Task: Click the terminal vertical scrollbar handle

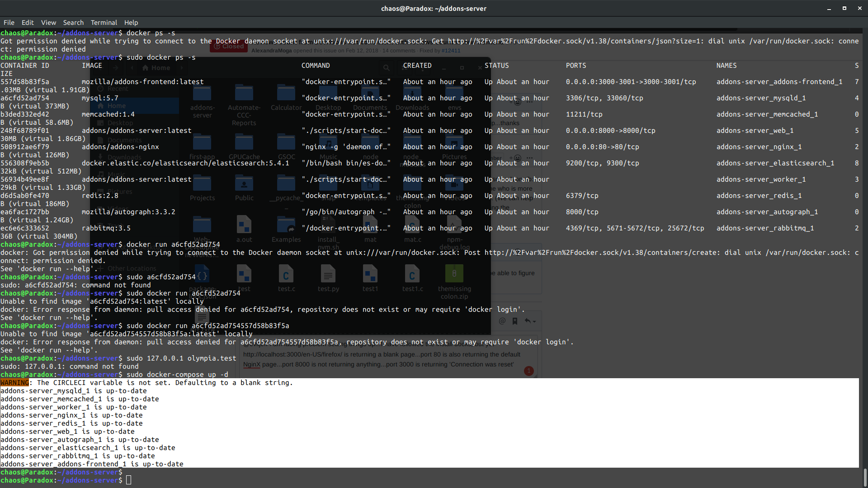Action: pos(865,477)
